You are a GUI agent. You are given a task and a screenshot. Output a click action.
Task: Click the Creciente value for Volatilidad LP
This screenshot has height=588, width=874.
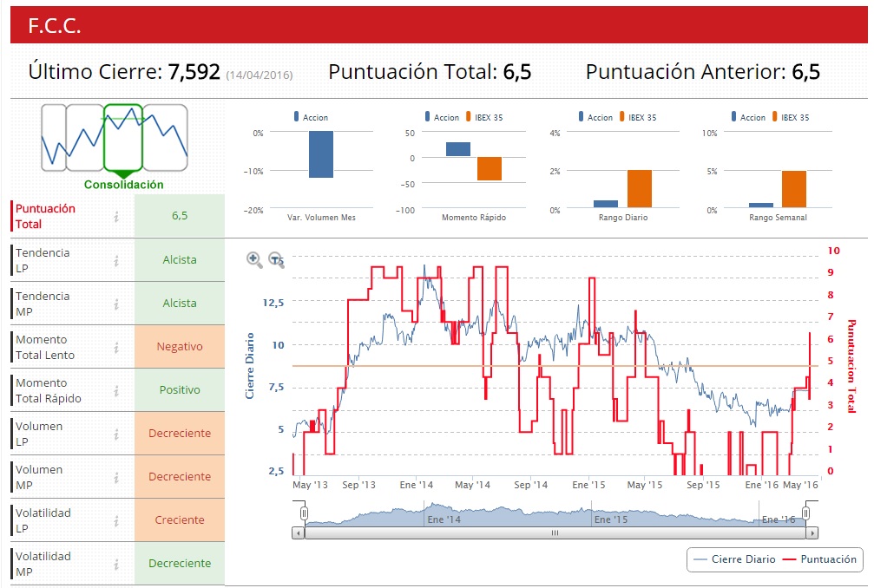pyautogui.click(x=180, y=520)
